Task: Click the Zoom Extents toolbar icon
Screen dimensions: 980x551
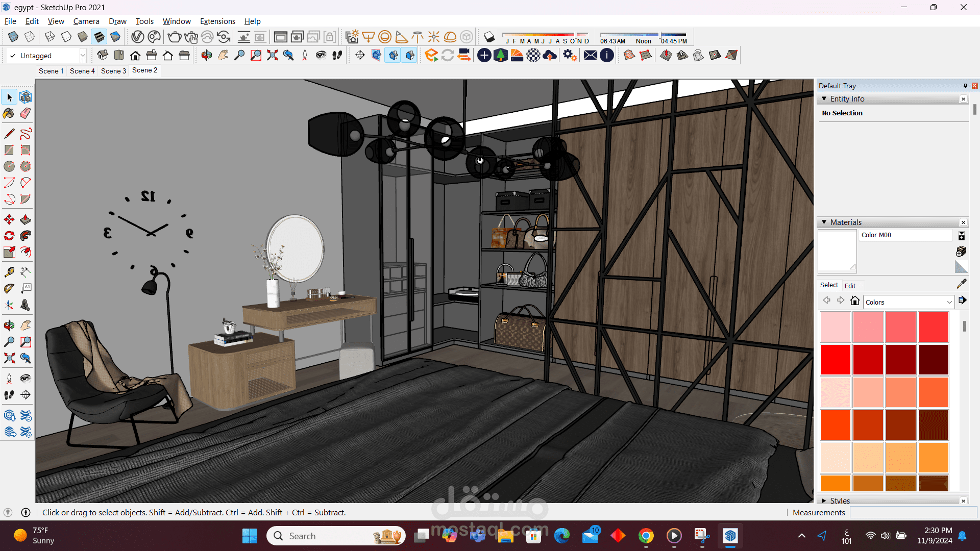Action: coord(273,55)
